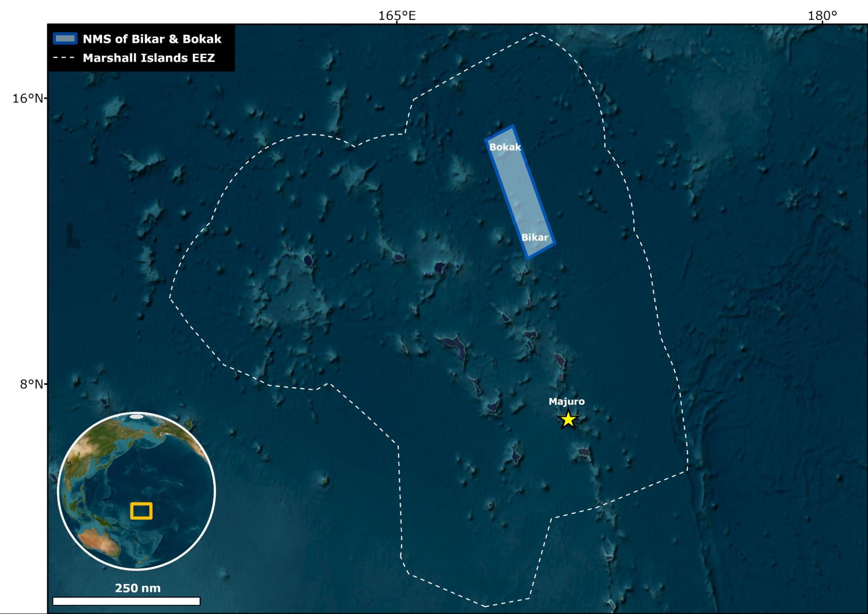Click 'Marshall Islands EEZ' legend text

[149, 58]
